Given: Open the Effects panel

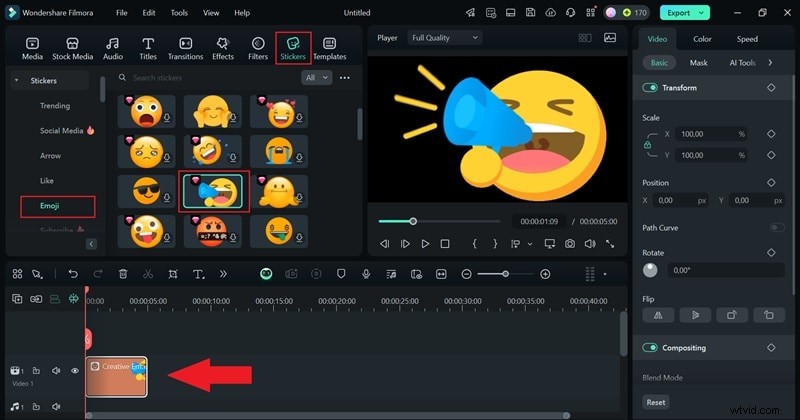Looking at the screenshot, I should (223, 49).
